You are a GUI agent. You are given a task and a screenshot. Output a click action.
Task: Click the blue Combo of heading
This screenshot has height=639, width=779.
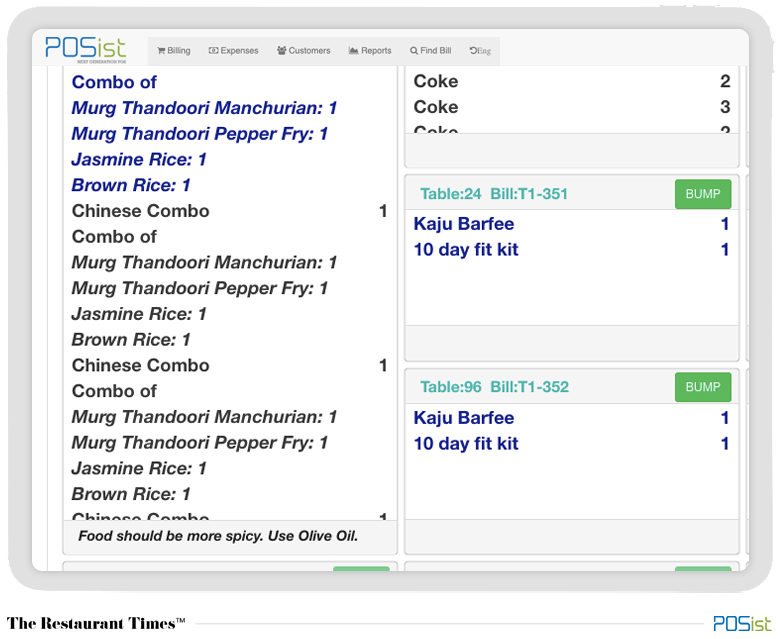pyautogui.click(x=114, y=82)
